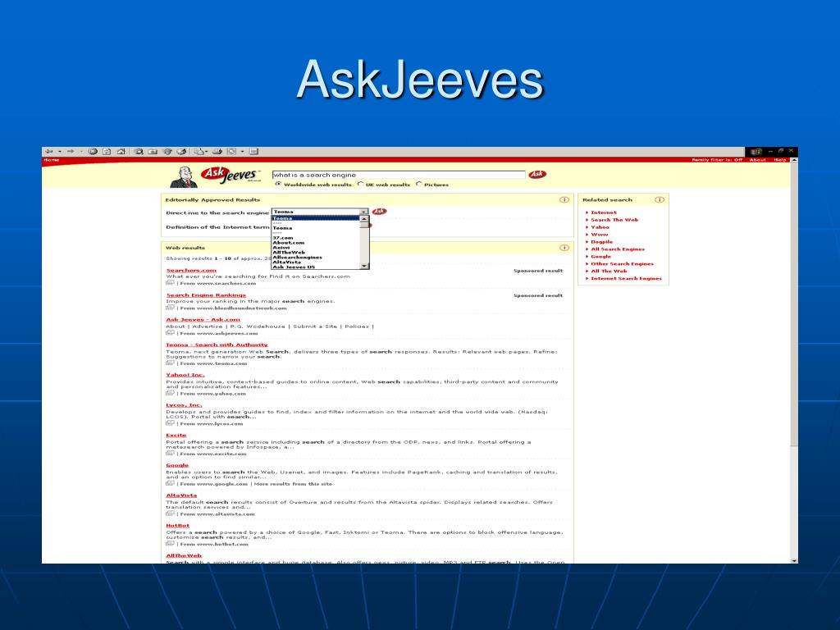Click the page vertical scrollbar thumb
This screenshot has width=840, height=630.
(x=794, y=304)
